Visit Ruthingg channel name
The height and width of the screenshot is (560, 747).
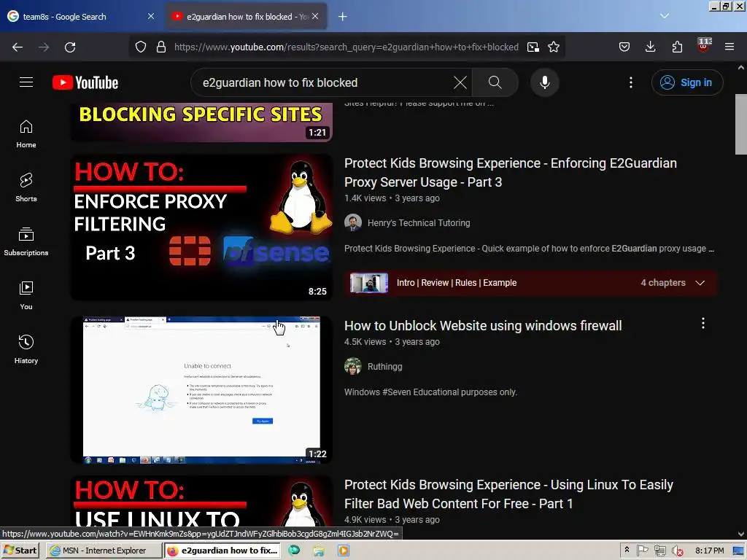tap(385, 367)
